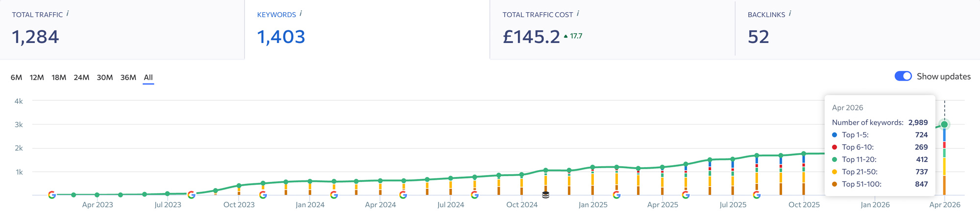Click the line data point above Apr 2023
Viewport: 980px width, 220px height.
click(97, 195)
